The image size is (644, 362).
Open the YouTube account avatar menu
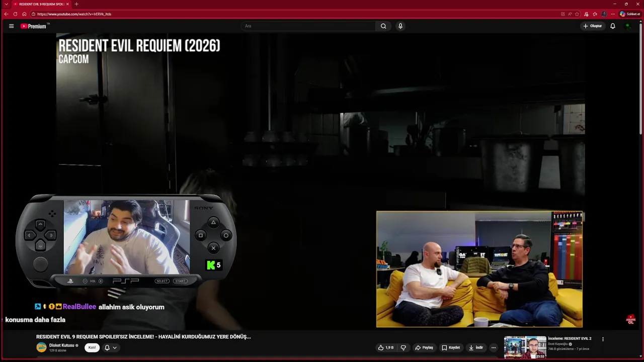(x=628, y=26)
